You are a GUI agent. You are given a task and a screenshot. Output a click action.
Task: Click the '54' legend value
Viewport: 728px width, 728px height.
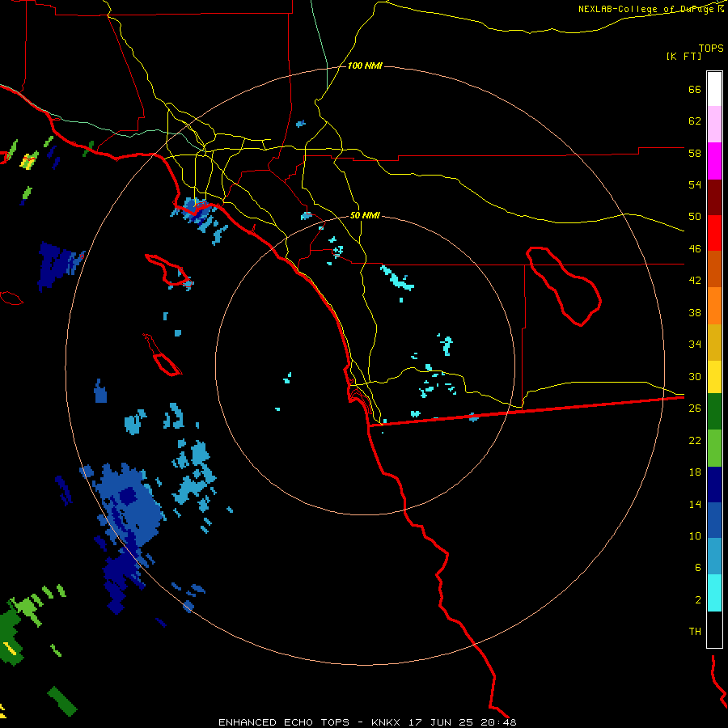click(x=695, y=184)
